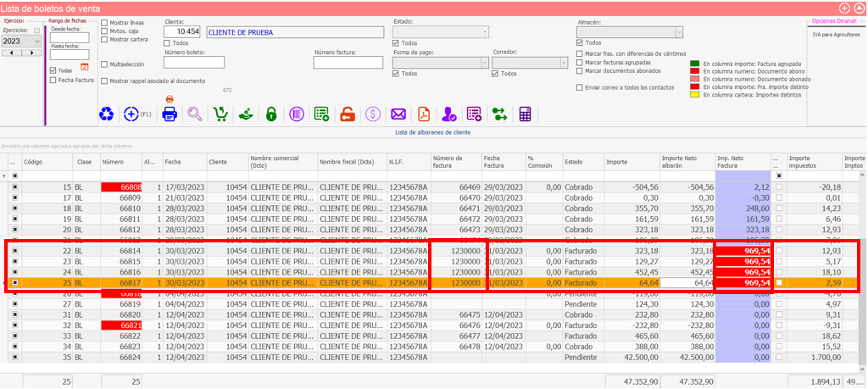Enable the Mostrar líneas checkbox
Screen dimensions: 868x389
104,23
